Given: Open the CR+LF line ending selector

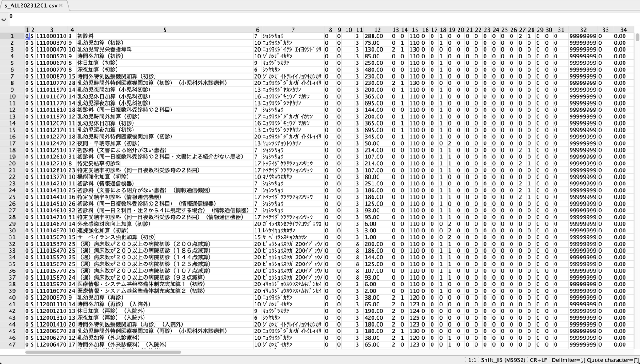Looking at the screenshot, I should tap(538, 360).
